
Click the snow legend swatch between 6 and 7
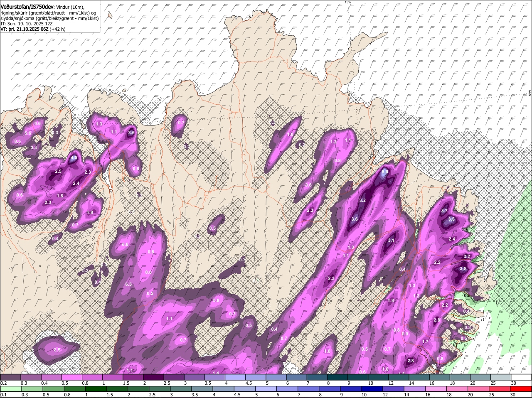(x=296, y=377)
